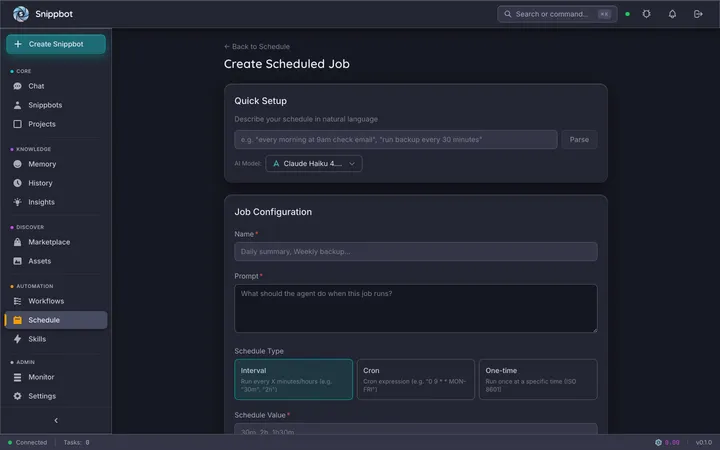Open Snippbots from sidebar icon
This screenshot has width=720, height=450.
point(17,105)
